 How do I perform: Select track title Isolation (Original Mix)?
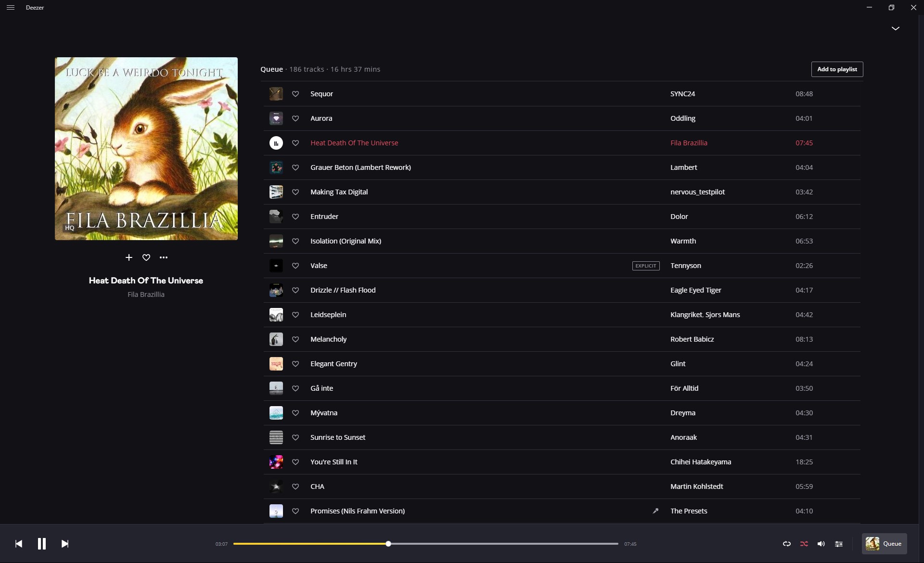[x=346, y=241]
